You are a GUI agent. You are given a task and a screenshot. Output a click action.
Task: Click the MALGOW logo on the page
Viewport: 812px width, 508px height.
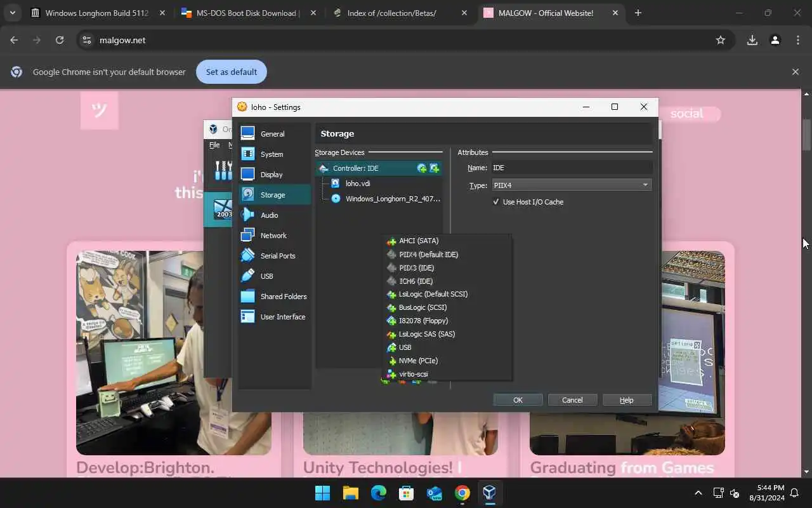[100, 110]
